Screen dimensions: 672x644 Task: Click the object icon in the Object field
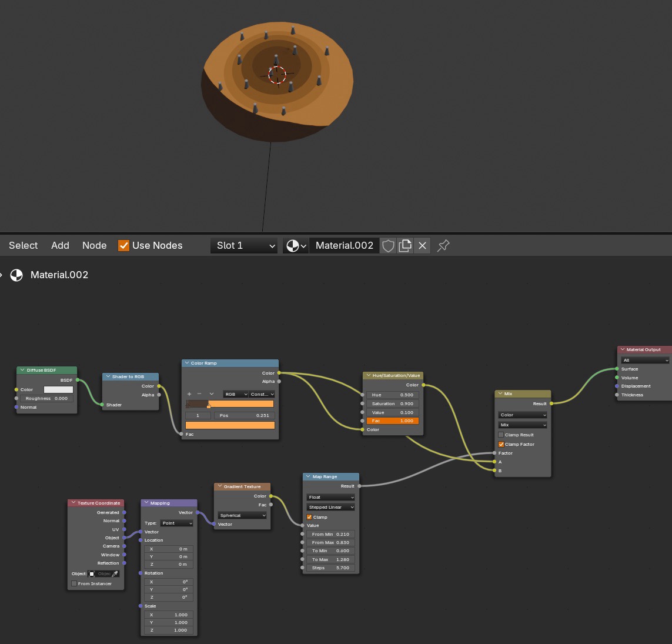(x=91, y=573)
